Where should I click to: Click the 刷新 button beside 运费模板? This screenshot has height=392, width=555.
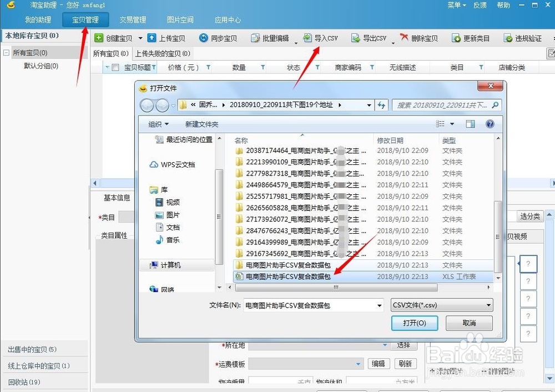[x=405, y=364]
